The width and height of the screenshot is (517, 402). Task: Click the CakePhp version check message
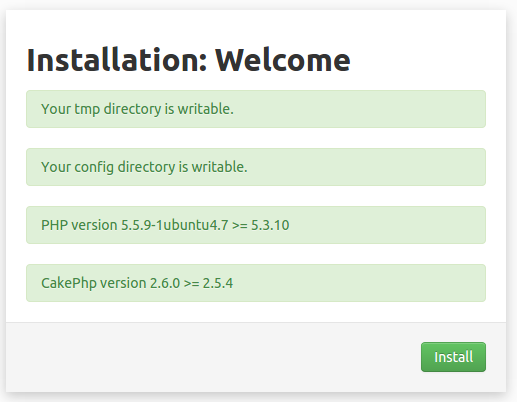[256, 283]
